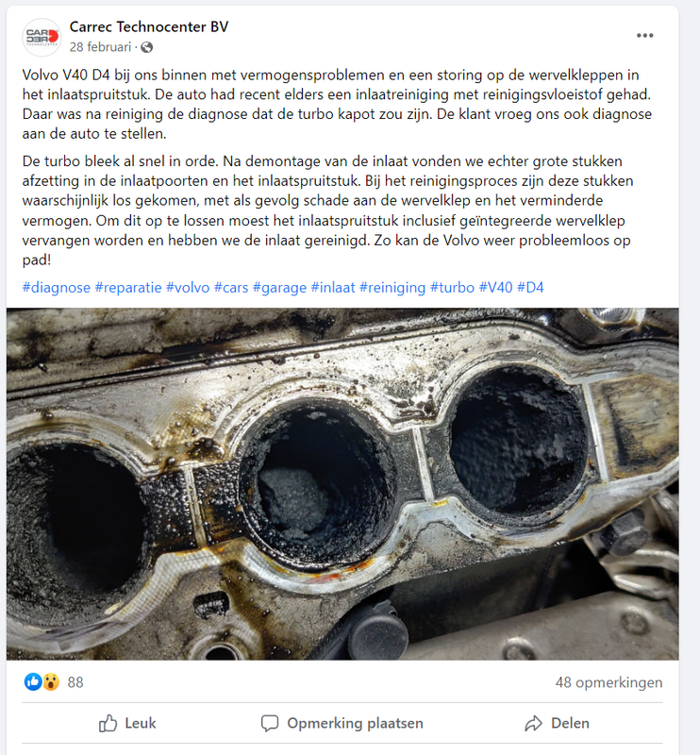
Task: Click the public globe audience icon
Action: pos(146,46)
